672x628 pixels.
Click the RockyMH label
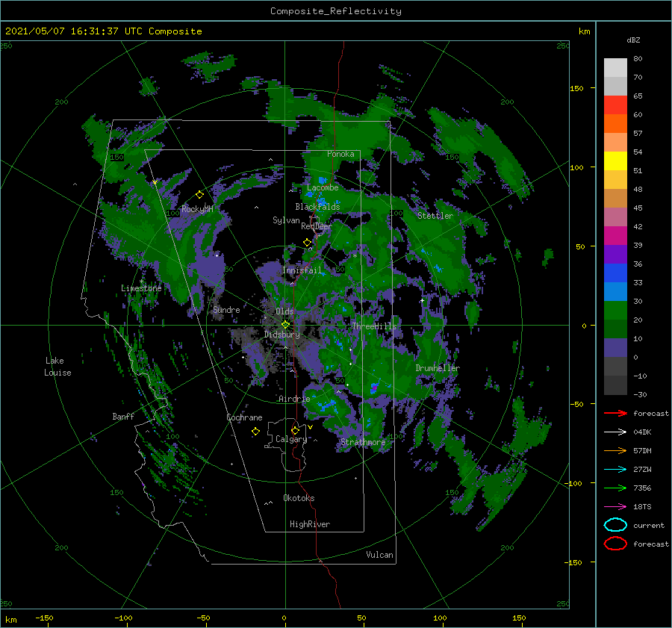pos(197,209)
